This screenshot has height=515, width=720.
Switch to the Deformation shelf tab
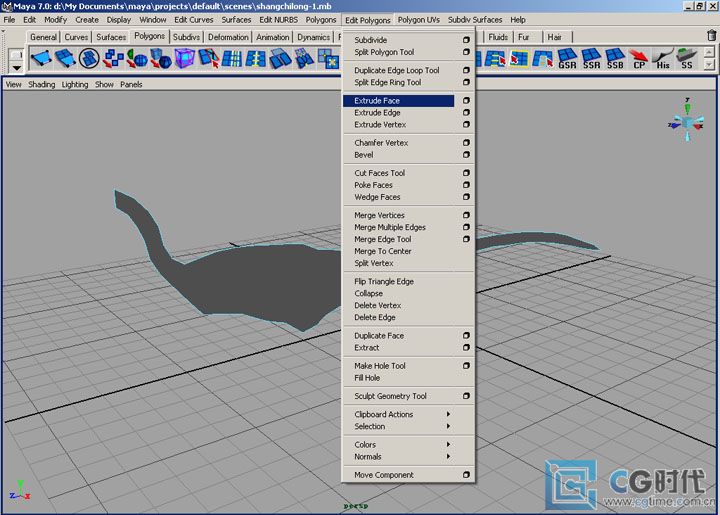point(228,37)
